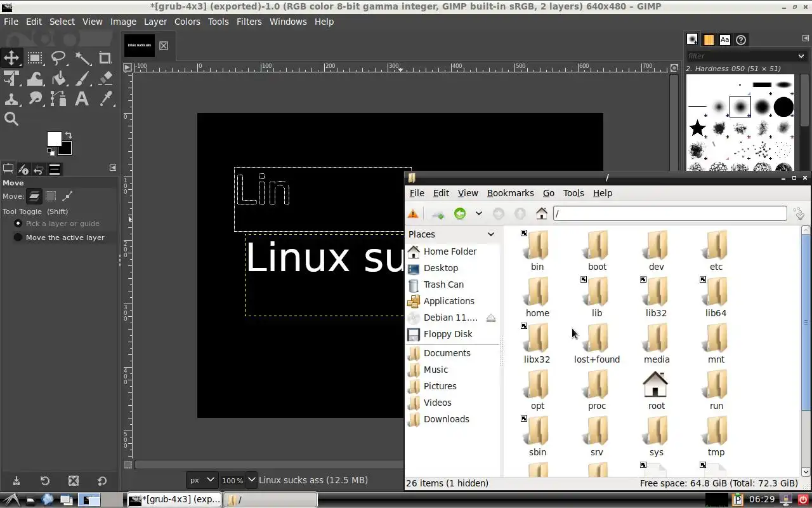The image size is (812, 508).
Task: Open the Go menu in file manager
Action: click(x=549, y=193)
